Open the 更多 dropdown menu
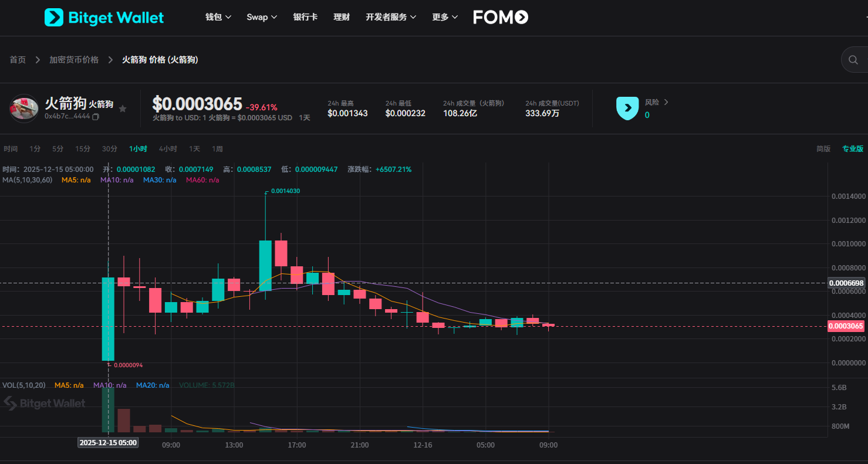 coord(444,17)
